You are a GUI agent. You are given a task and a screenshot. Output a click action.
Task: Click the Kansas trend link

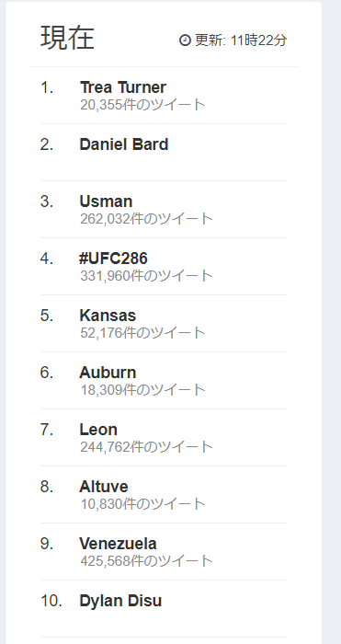coord(108,316)
